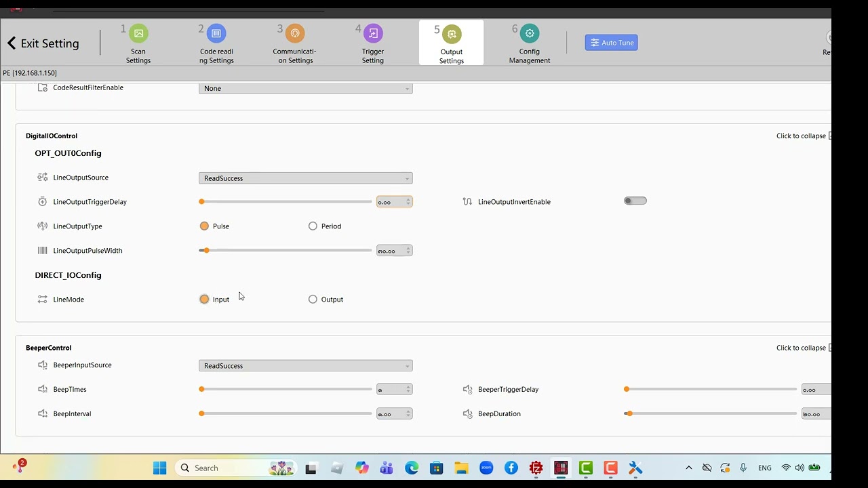The width and height of the screenshot is (868, 488).
Task: Select Period for LineOutputType
Action: pyautogui.click(x=313, y=226)
